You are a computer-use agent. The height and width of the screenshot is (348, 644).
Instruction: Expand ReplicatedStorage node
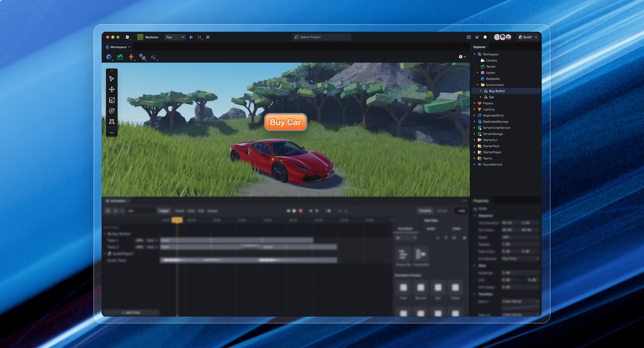(475, 121)
